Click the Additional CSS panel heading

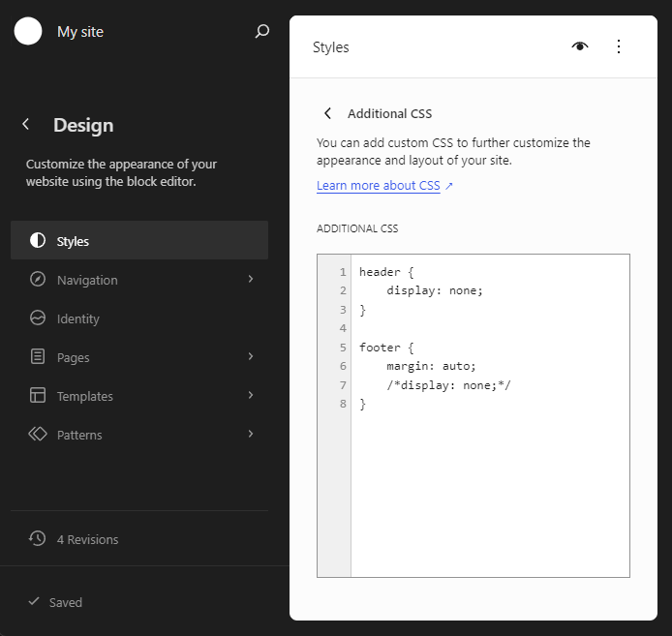point(389,113)
